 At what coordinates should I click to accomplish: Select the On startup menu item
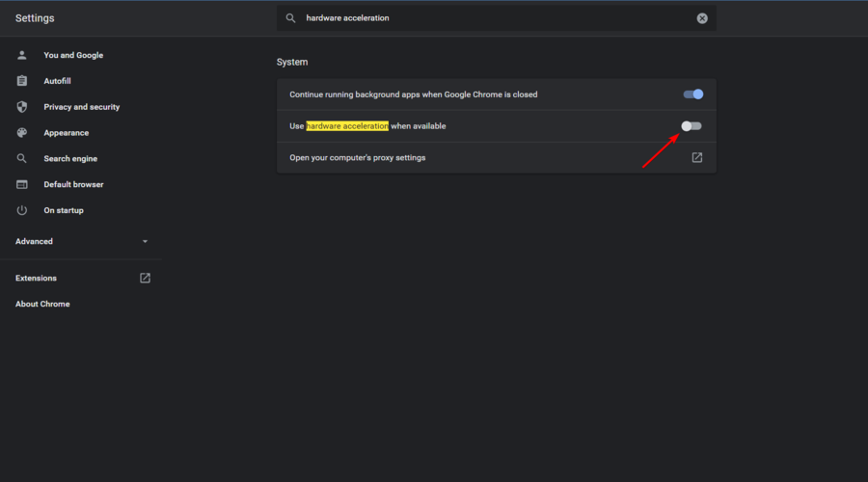(64, 210)
